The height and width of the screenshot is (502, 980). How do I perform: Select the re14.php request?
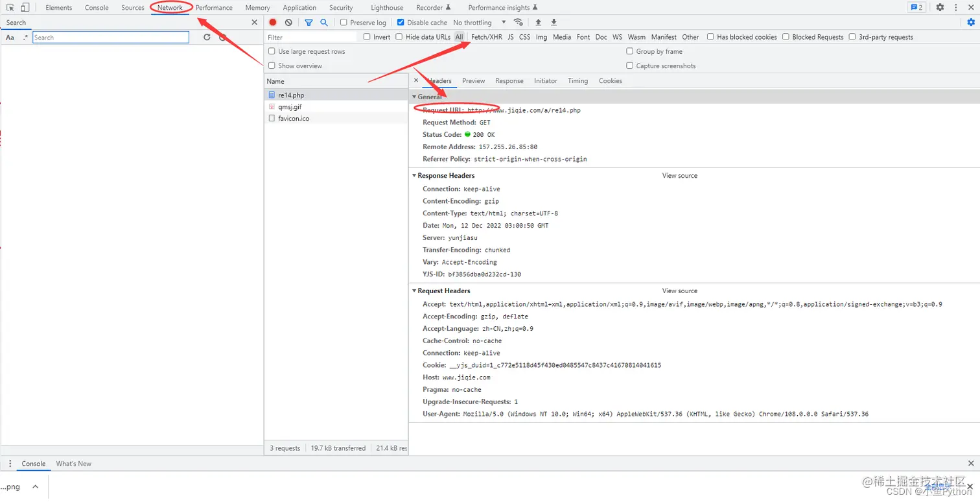tap(336, 95)
